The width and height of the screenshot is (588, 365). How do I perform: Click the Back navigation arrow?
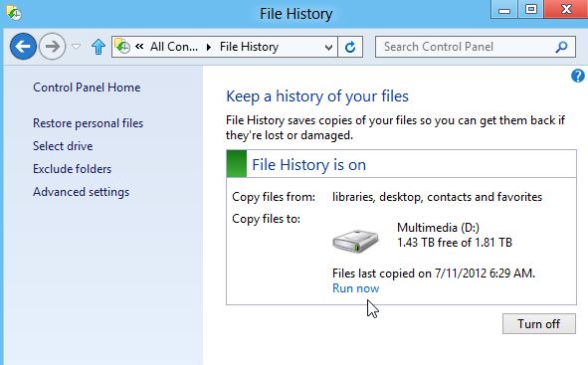click(x=23, y=47)
